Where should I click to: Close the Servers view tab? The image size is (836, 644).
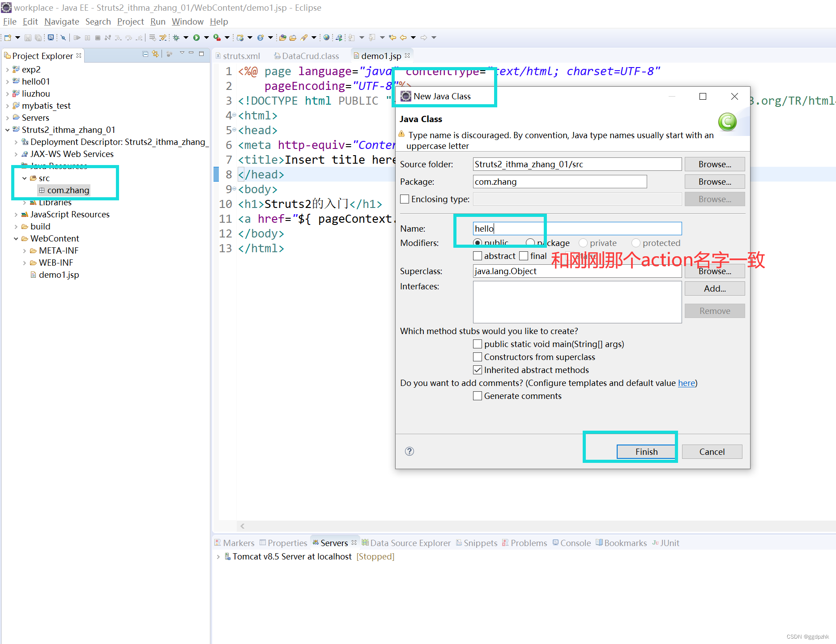click(354, 542)
